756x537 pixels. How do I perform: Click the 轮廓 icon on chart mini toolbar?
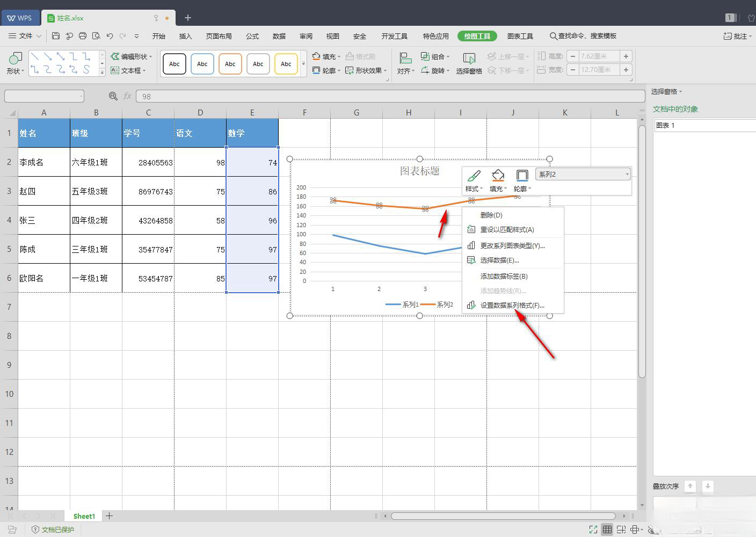522,176
